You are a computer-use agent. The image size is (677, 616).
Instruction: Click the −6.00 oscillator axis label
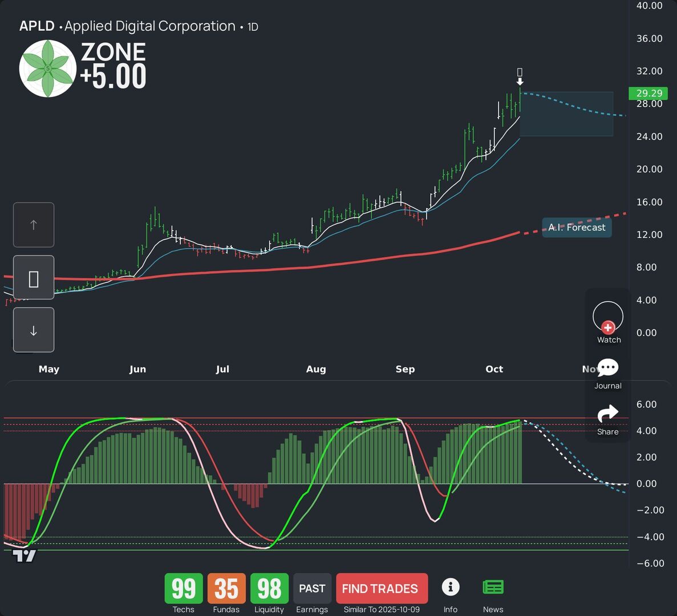click(650, 564)
